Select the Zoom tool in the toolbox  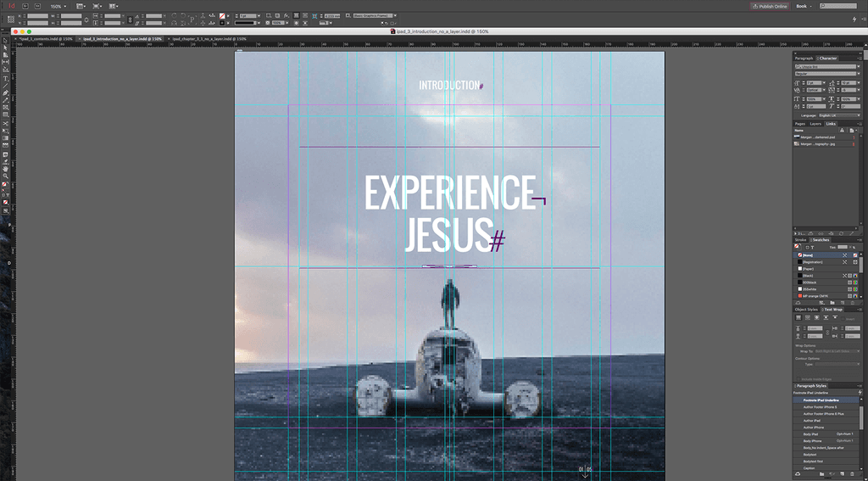(x=6, y=176)
